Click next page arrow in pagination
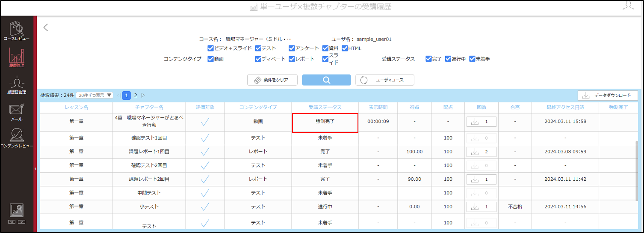 [143, 96]
